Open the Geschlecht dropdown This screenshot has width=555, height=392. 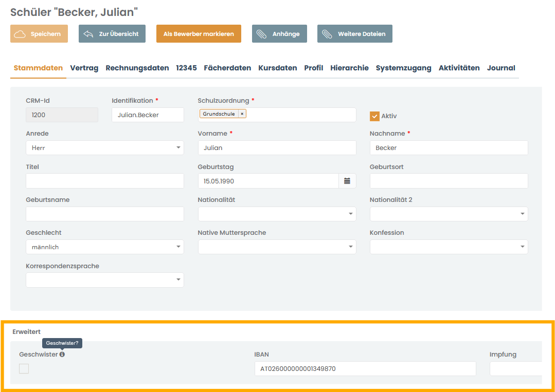(x=105, y=247)
